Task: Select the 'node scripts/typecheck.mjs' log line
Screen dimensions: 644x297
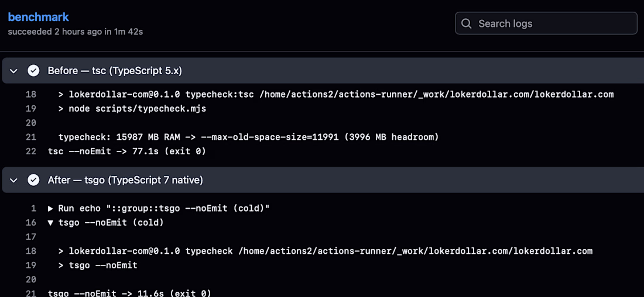Action: pos(132,109)
